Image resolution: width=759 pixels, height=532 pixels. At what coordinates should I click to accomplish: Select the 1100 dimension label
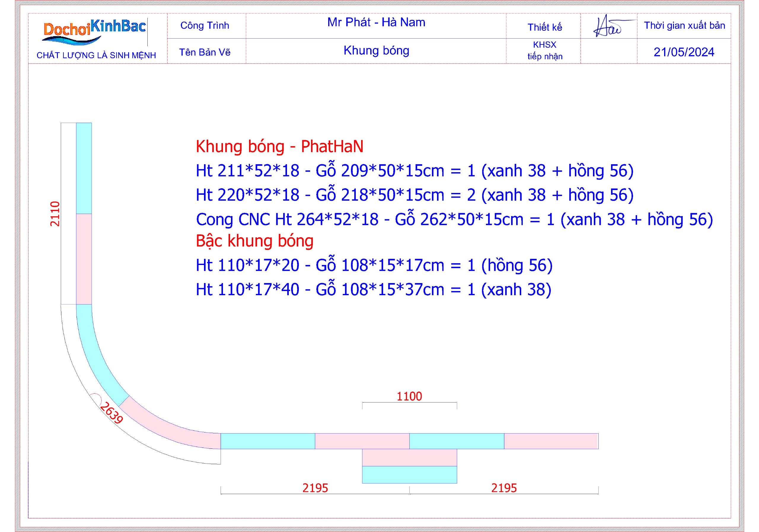click(409, 396)
